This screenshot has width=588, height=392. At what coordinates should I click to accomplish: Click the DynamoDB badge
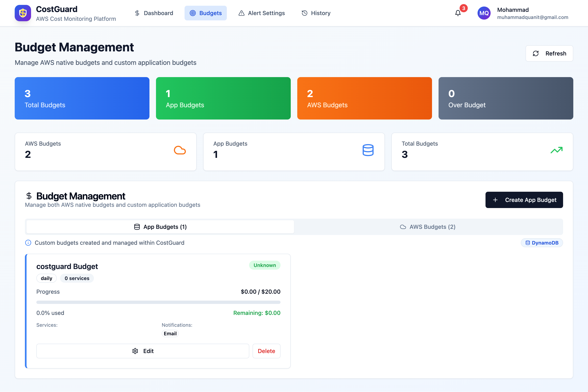coord(542,243)
